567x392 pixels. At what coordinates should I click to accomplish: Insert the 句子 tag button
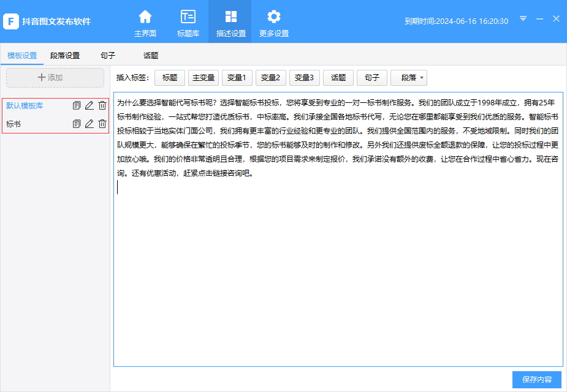tap(371, 77)
